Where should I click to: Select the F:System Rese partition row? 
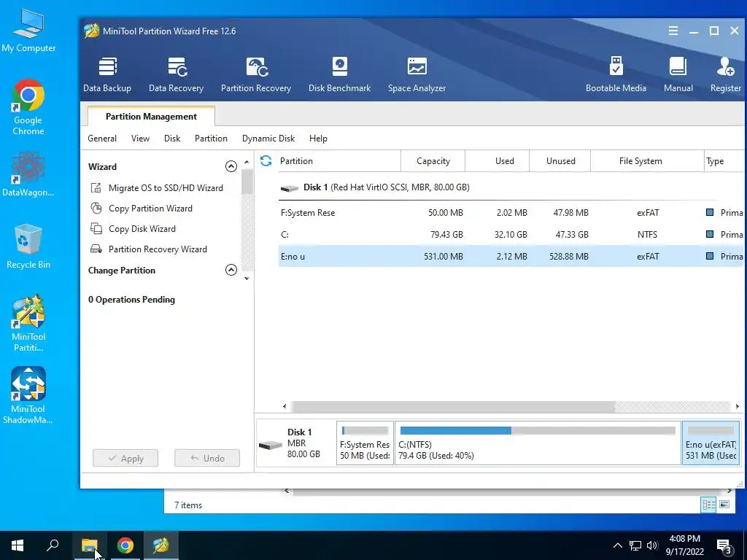coord(510,213)
